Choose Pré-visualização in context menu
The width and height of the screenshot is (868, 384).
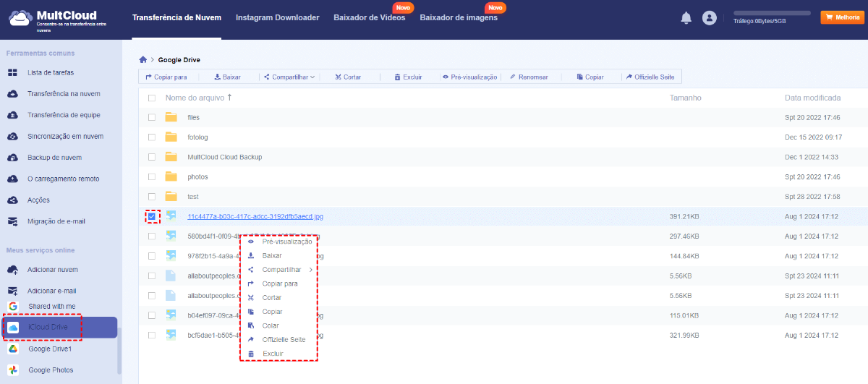tap(279, 242)
